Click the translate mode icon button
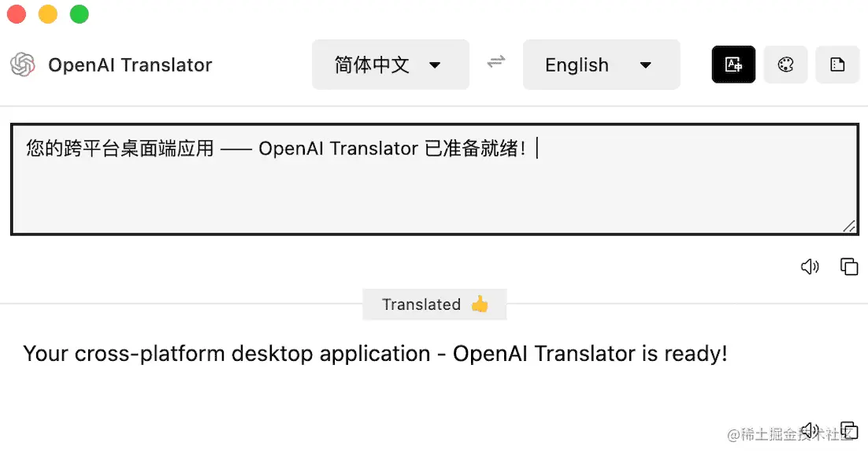 click(733, 65)
